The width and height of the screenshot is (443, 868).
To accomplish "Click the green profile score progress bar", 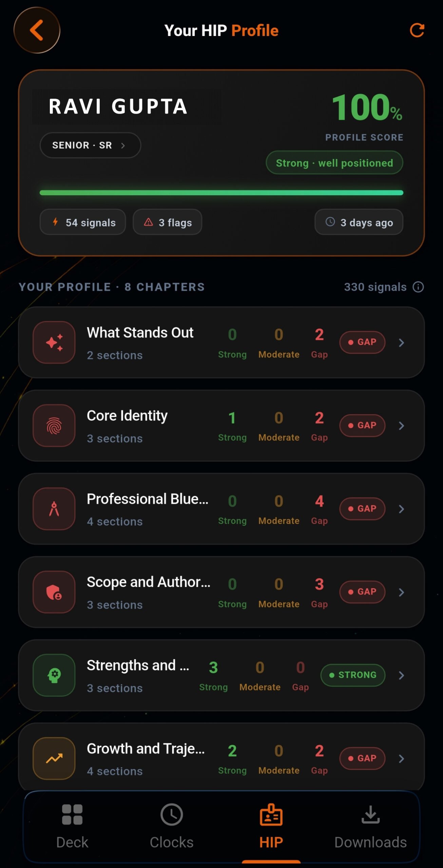I will [221, 193].
